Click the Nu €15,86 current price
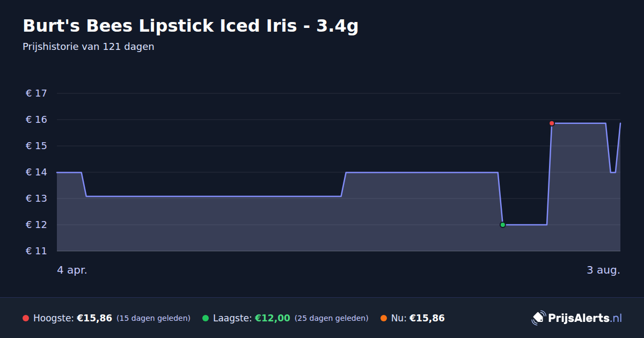 (427, 318)
